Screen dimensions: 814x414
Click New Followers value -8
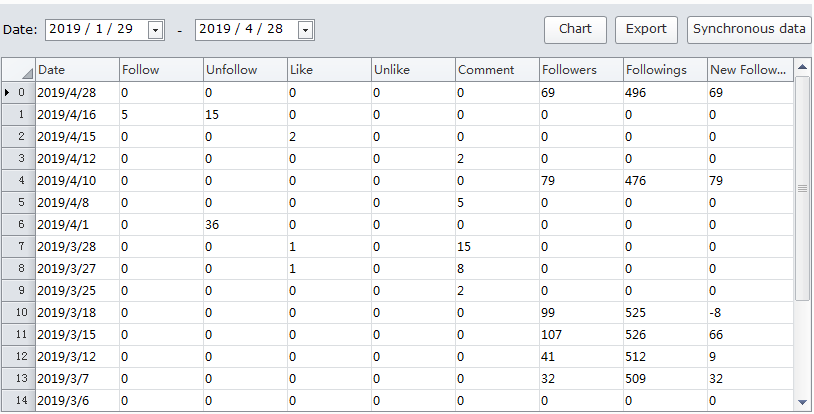[751, 312]
